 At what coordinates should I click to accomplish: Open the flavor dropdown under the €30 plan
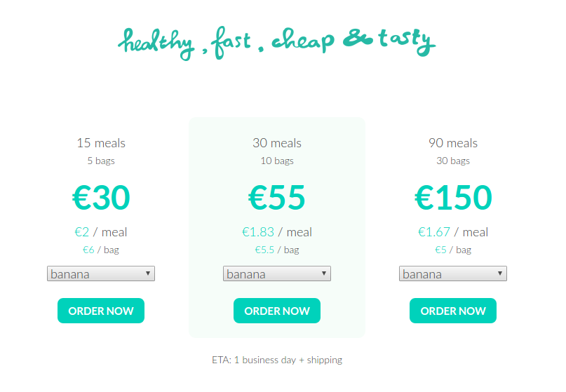101,273
